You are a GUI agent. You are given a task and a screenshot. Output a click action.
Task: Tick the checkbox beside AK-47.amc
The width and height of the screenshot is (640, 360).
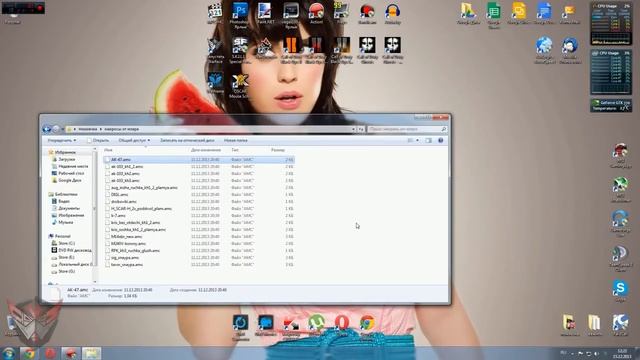coord(107,160)
